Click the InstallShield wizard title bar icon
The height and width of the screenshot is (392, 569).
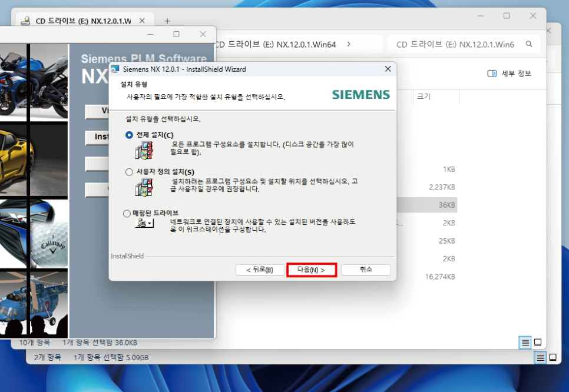click(x=115, y=69)
